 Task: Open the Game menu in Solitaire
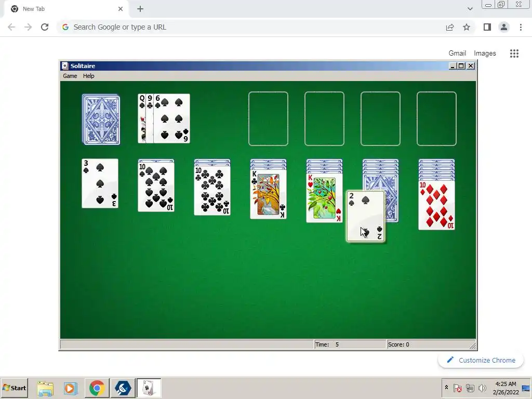[x=70, y=76]
